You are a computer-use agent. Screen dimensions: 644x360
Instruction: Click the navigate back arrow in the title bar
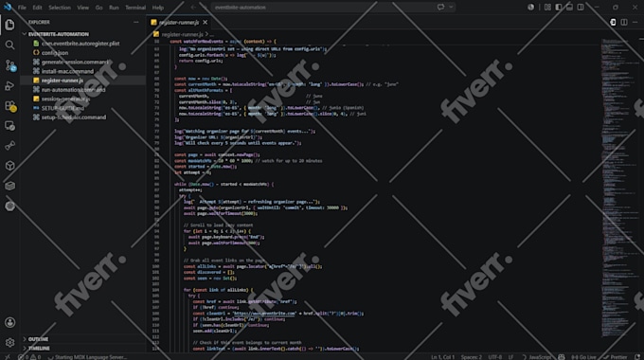(193, 7)
